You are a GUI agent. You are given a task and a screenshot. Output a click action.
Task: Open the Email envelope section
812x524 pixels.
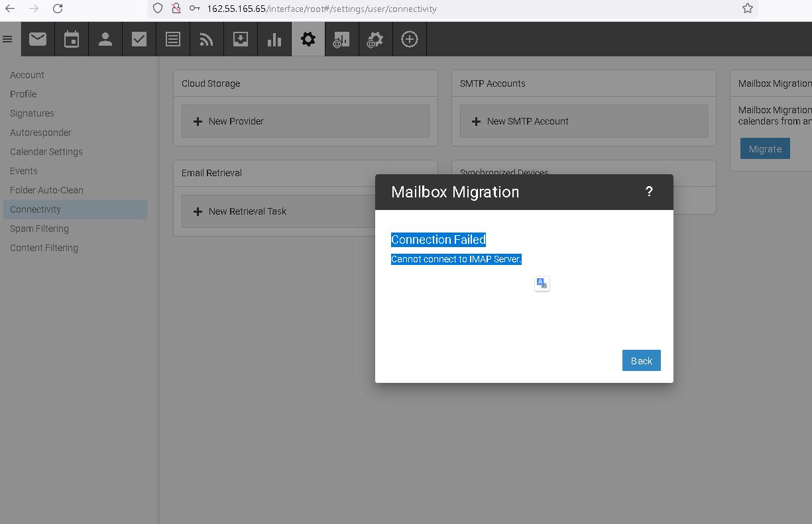[38, 39]
